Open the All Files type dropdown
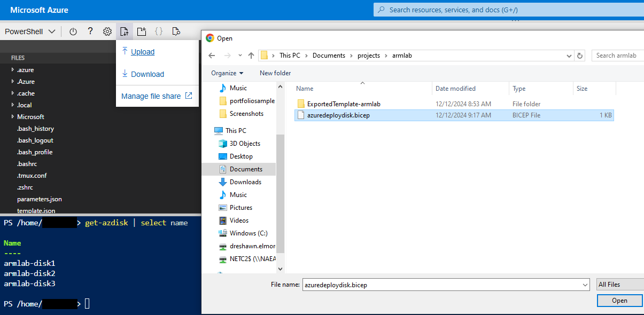This screenshot has width=644, height=315. [x=620, y=285]
